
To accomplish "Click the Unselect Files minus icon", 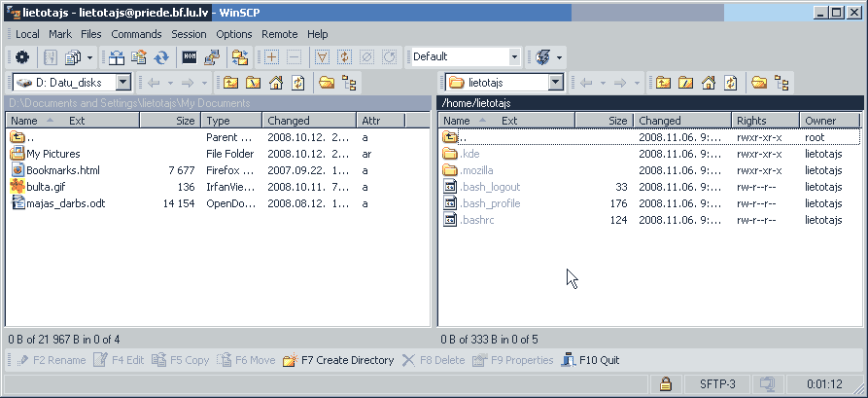I will tap(295, 57).
